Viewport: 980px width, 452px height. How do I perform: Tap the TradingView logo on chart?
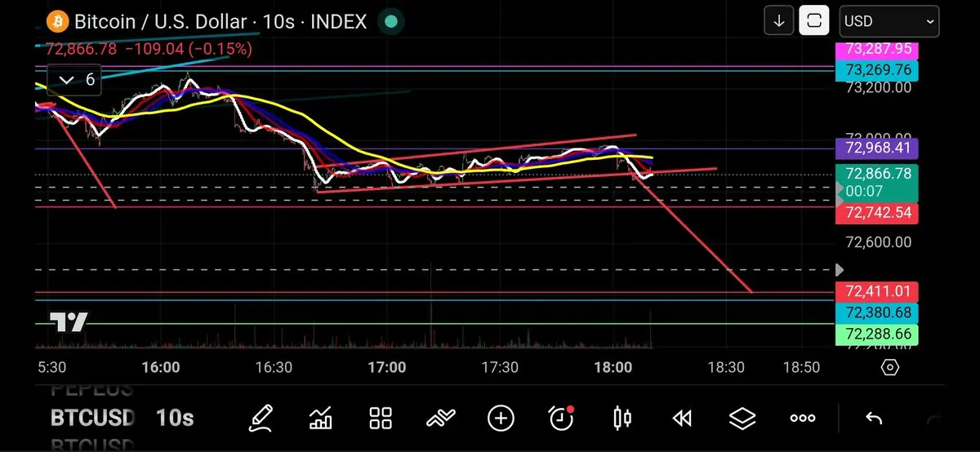pyautogui.click(x=69, y=322)
